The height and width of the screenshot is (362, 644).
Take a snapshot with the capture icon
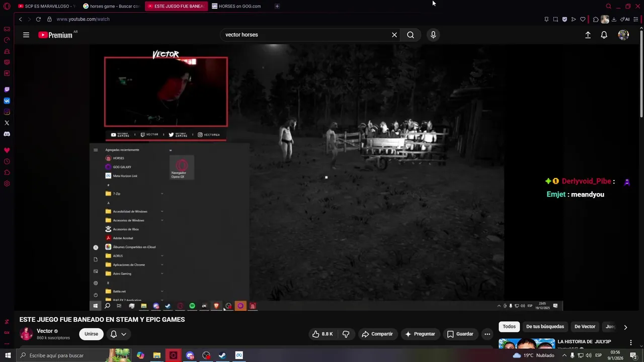pyautogui.click(x=555, y=19)
